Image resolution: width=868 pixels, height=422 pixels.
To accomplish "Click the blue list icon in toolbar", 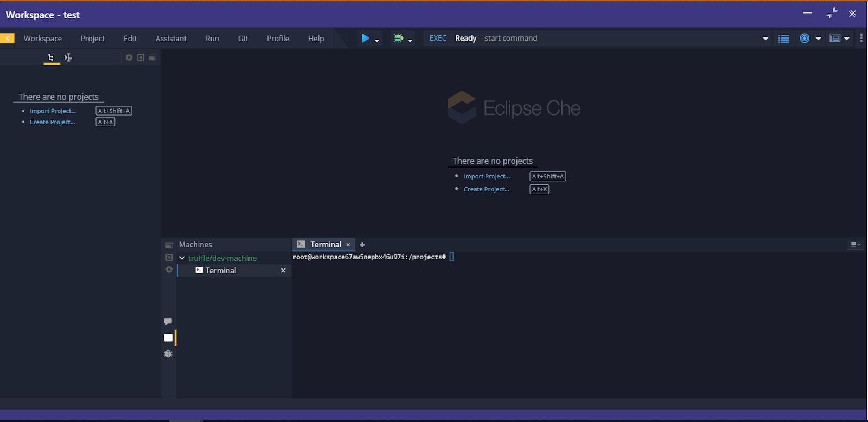I will point(783,39).
